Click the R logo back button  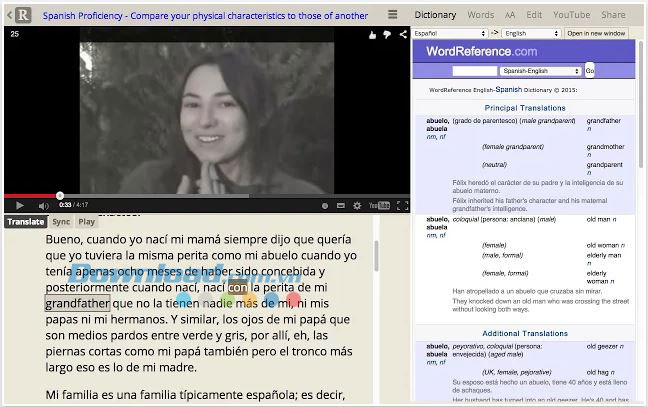tap(18, 14)
